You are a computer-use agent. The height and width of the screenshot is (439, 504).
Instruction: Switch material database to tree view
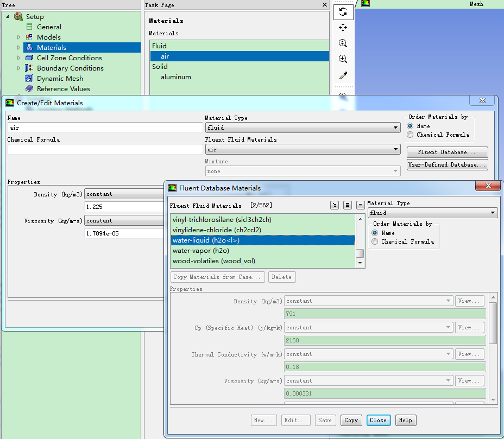coord(335,205)
